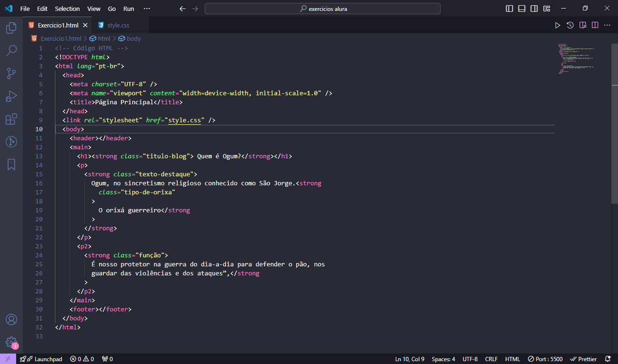Click Launchpad in the status bar
The image size is (618, 364).
click(x=41, y=359)
